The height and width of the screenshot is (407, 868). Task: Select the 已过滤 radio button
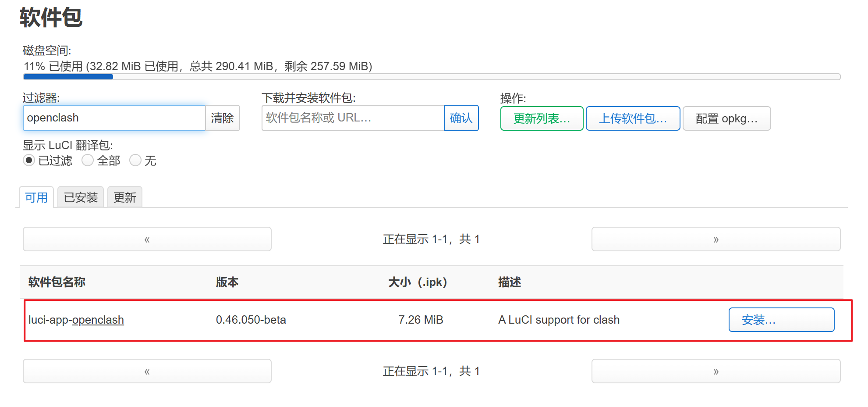pyautogui.click(x=29, y=161)
